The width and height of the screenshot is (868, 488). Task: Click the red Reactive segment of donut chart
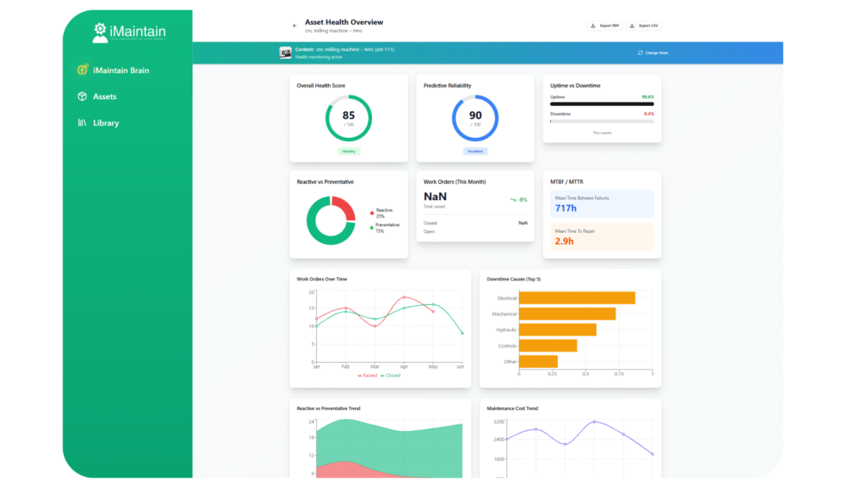[x=345, y=207]
